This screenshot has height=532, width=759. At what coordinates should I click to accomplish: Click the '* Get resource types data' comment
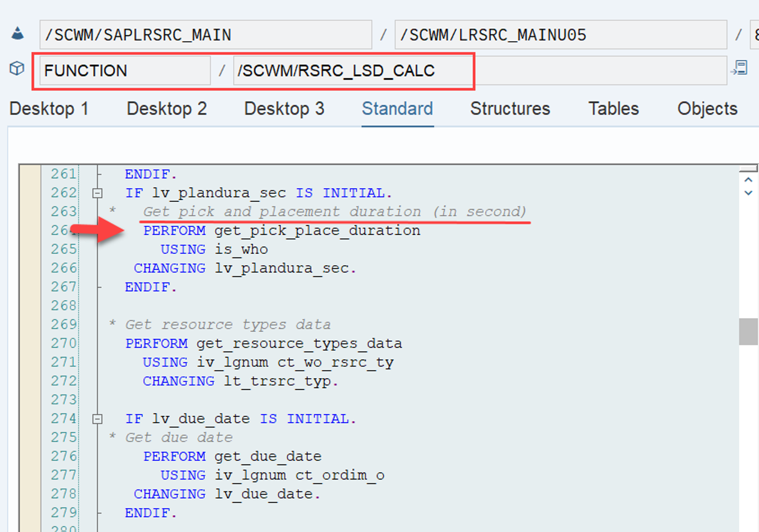coord(219,324)
